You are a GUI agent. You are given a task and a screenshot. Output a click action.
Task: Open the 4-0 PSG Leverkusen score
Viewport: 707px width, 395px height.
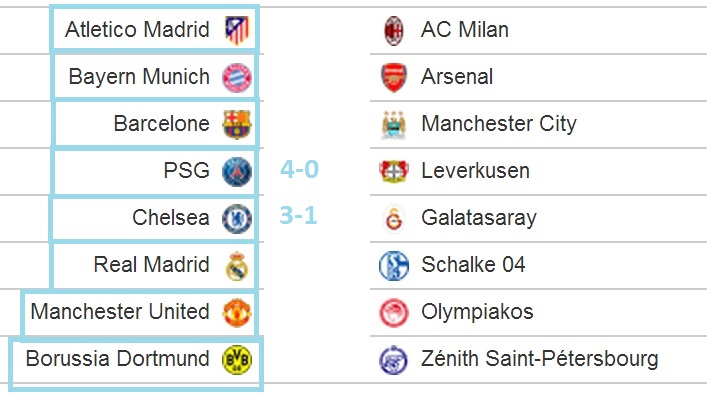point(299,170)
